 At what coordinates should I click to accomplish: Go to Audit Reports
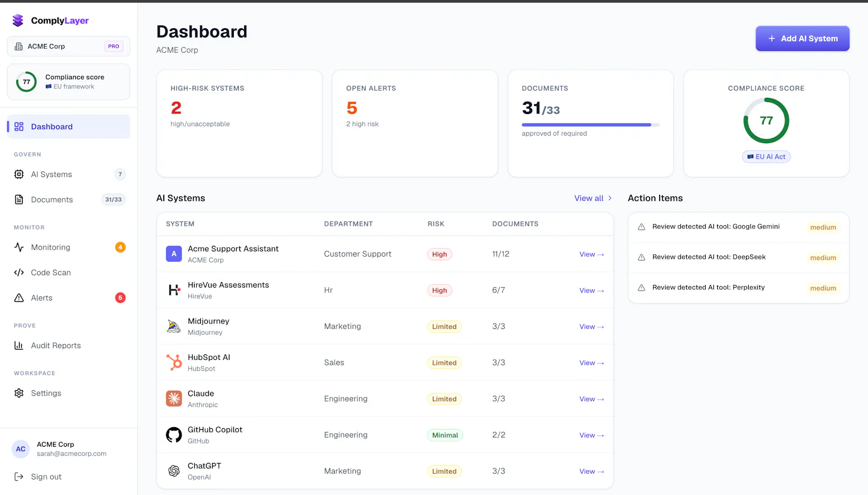coord(68,345)
